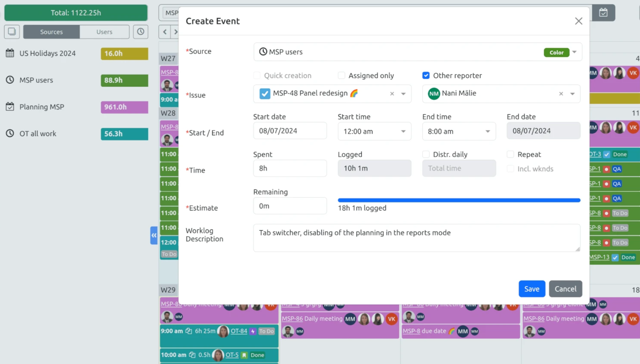640x364 pixels.
Task: Expand the Issue dropdown arrow
Action: pyautogui.click(x=403, y=94)
